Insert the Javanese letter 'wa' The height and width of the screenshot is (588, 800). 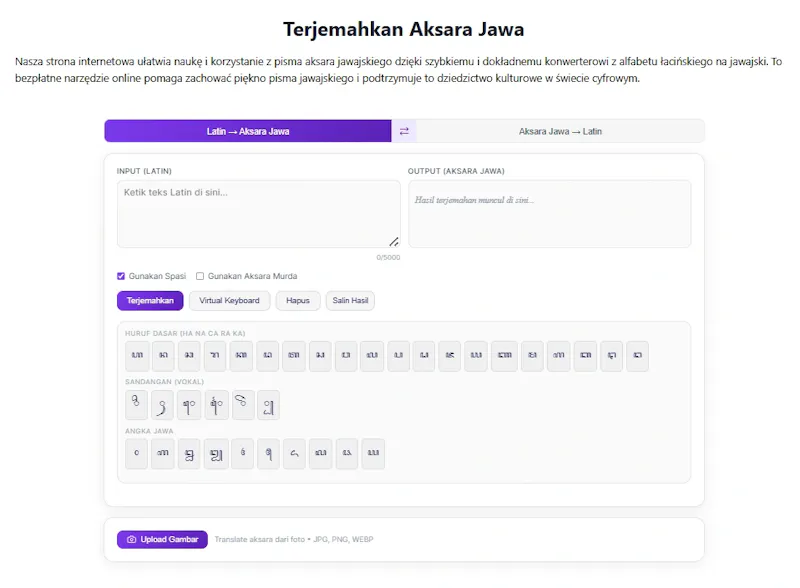(x=346, y=356)
